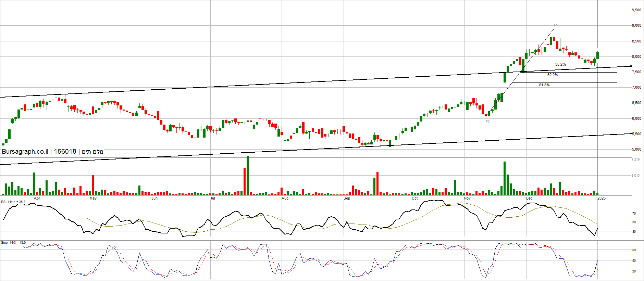Select the 61.8% Fibonacci retracement label
Viewport: 644px width, 281px height.
click(544, 85)
